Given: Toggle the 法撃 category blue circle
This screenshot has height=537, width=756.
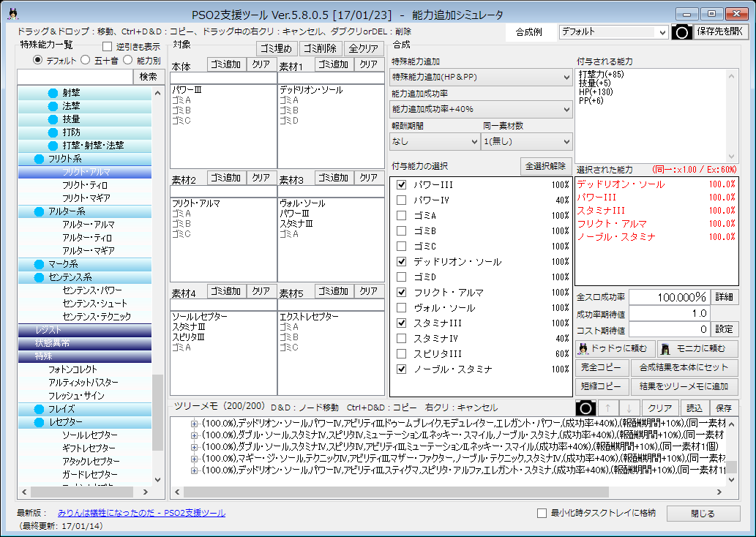Looking at the screenshot, I should coord(53,106).
